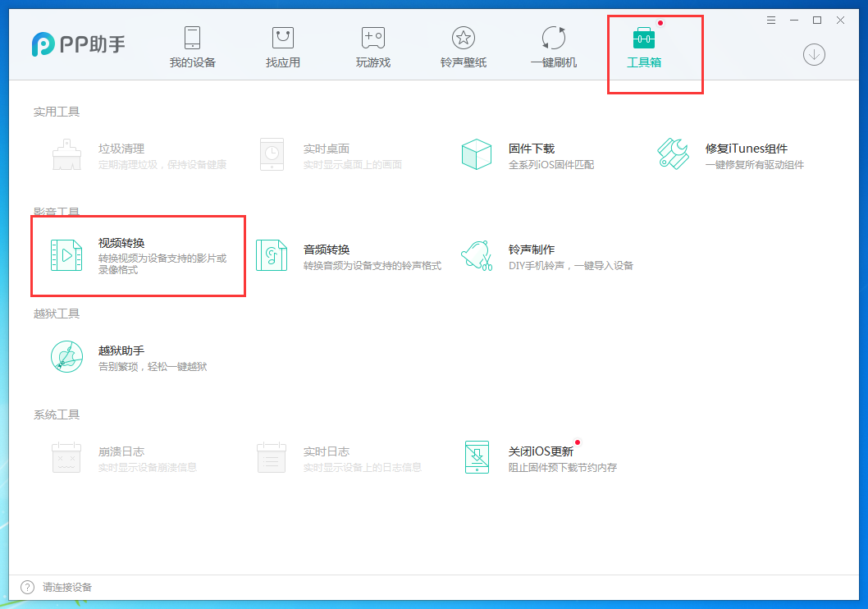Select the highlighted 工具箱 tab
The image size is (868, 609).
pyautogui.click(x=646, y=45)
